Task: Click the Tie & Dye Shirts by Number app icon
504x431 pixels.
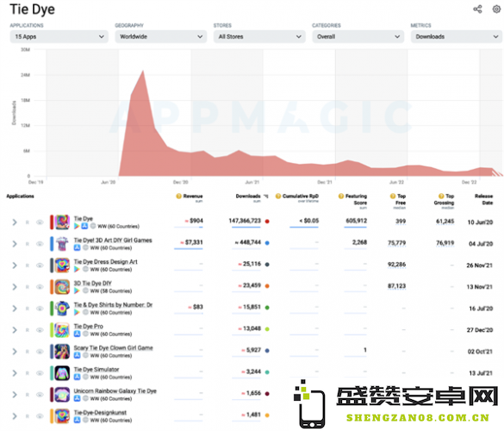Action: 62,309
